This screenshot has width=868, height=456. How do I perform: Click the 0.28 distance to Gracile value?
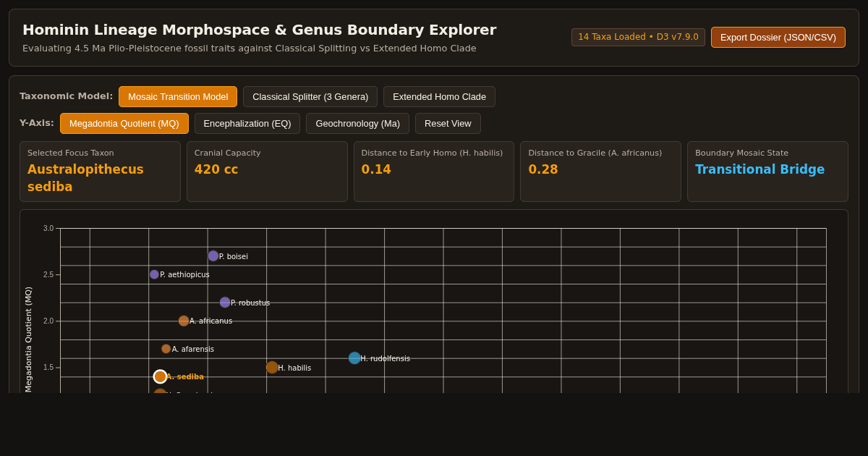[543, 169]
